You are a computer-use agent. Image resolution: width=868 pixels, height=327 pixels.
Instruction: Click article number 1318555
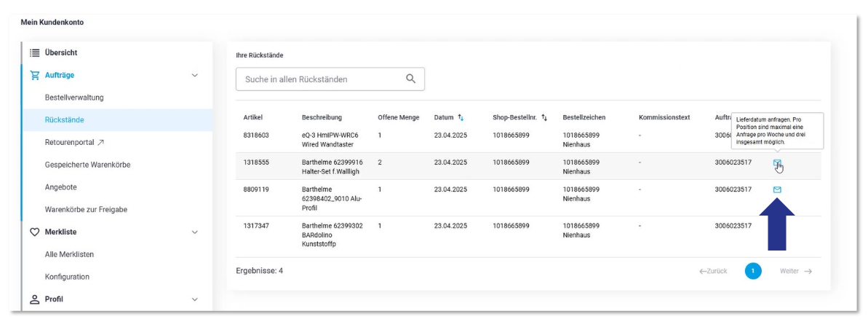coord(256,162)
